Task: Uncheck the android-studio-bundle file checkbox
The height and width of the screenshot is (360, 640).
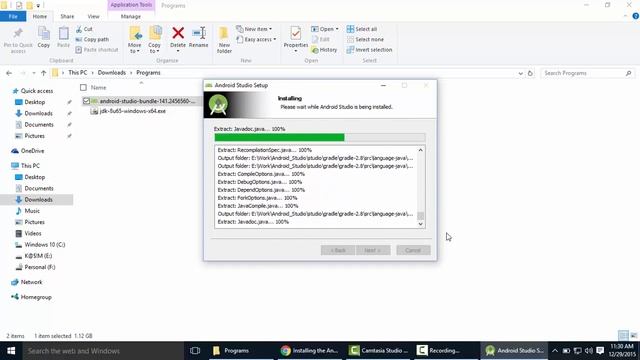Action: click(86, 101)
